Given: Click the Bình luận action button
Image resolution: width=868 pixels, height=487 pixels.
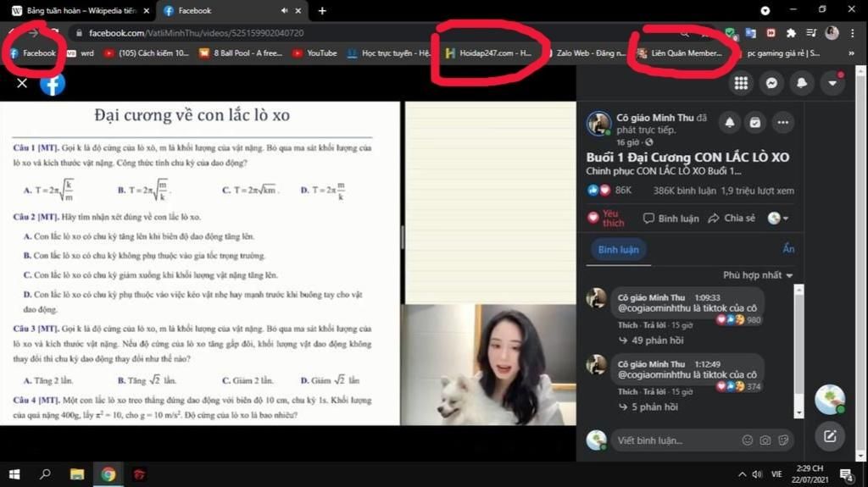Looking at the screenshot, I should click(671, 218).
